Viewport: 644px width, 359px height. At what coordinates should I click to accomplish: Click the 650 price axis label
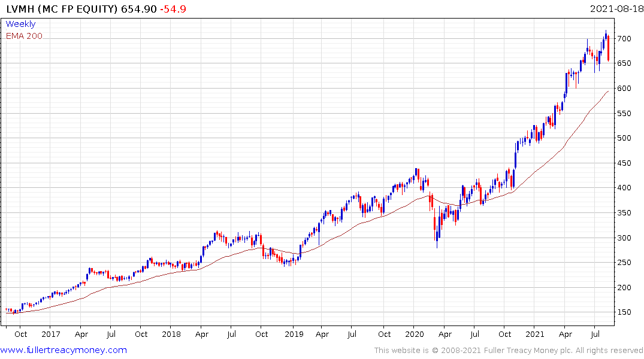(x=624, y=63)
